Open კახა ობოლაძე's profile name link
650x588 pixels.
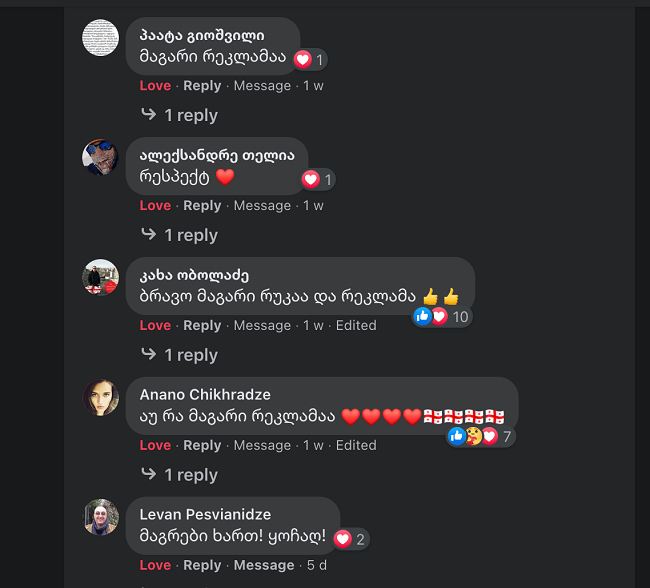pyautogui.click(x=194, y=275)
